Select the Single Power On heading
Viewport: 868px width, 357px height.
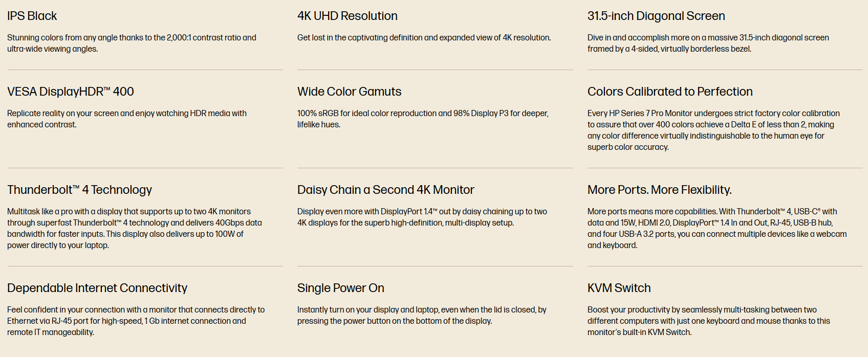pyautogui.click(x=340, y=288)
